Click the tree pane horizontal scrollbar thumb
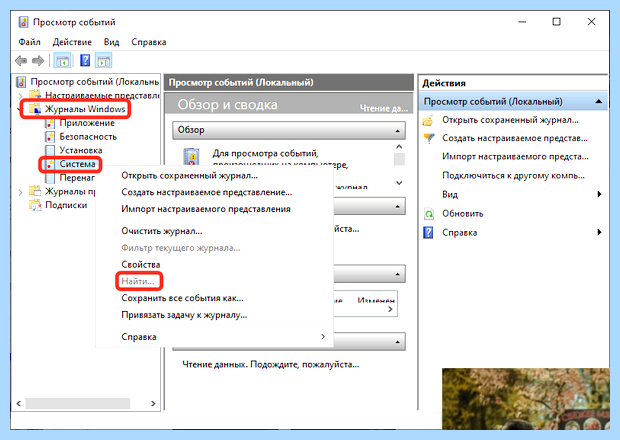Viewport: 620px width, 440px height. click(x=78, y=404)
